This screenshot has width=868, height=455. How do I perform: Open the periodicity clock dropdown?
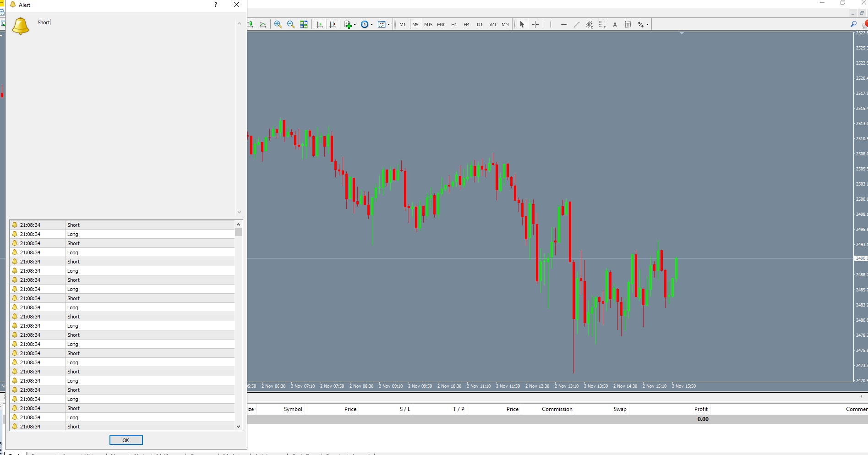click(x=367, y=24)
